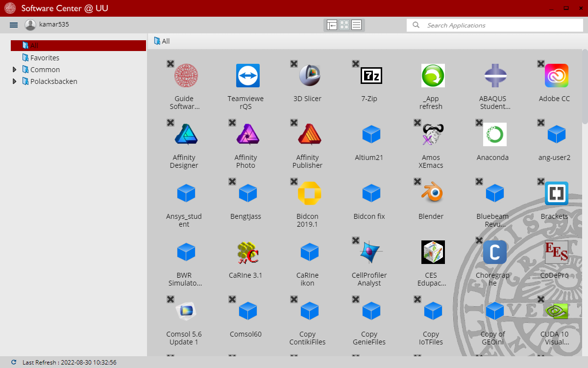This screenshot has width=588, height=368.
Task: Select the 7-Zip application icon
Action: pyautogui.click(x=371, y=76)
